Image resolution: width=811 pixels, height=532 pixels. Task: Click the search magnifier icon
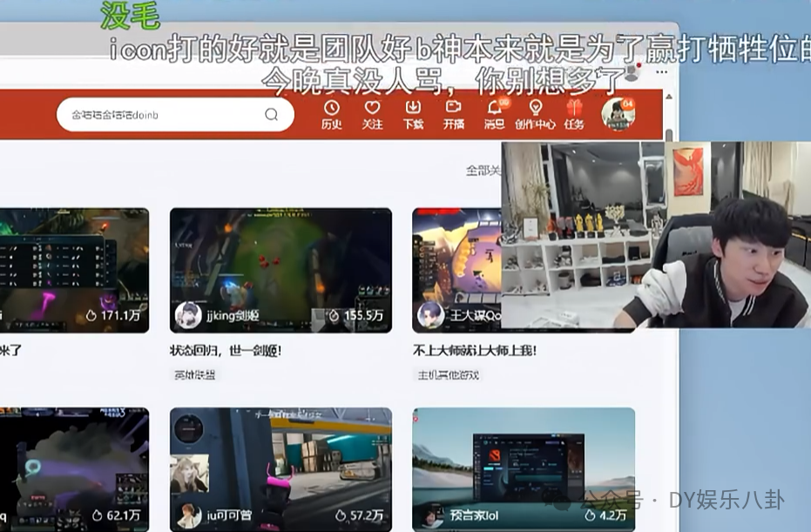point(271,115)
